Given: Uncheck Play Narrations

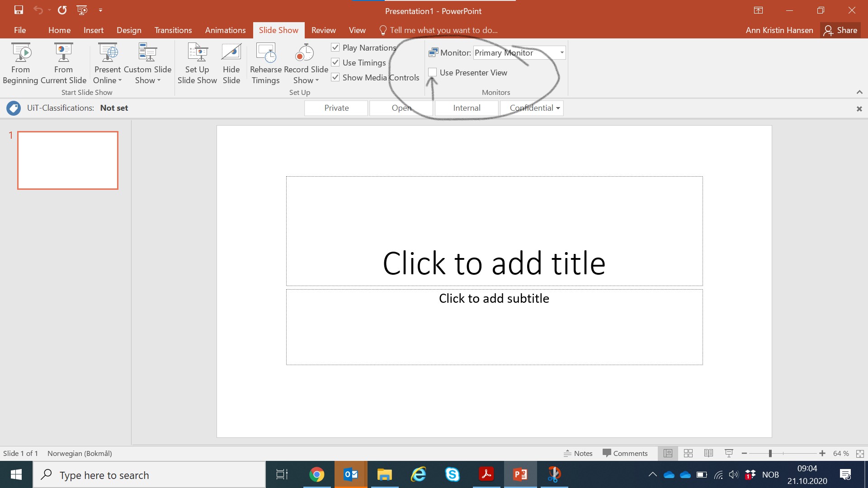Looking at the screenshot, I should tap(335, 47).
